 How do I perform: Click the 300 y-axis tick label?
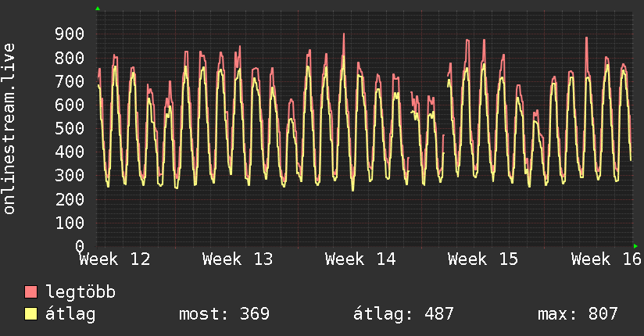coord(70,176)
